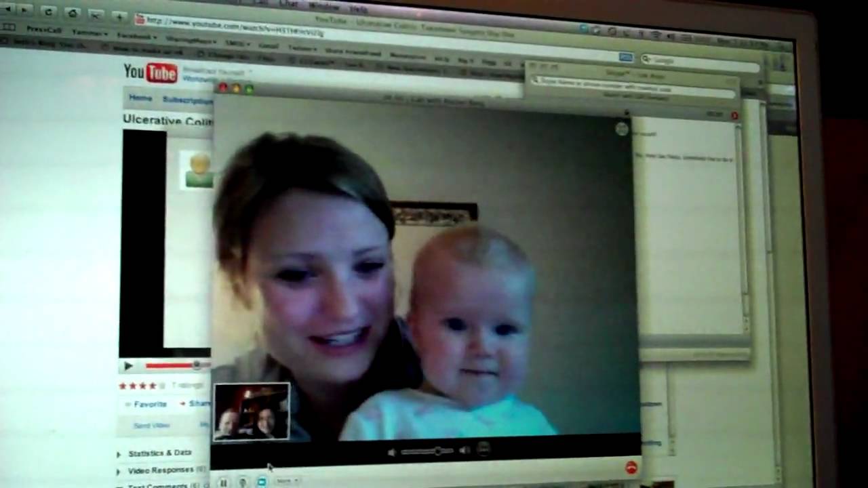Open the Help menu in the Mac menu bar
This screenshot has height=488, width=868.
coord(358,9)
